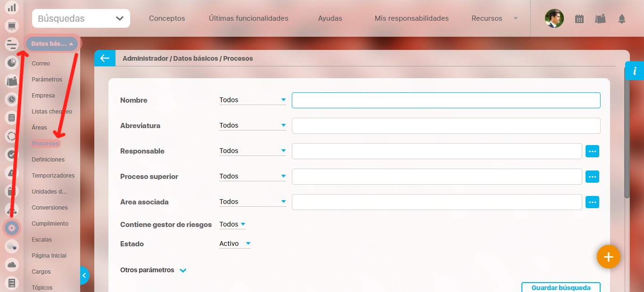This screenshot has width=644, height=292.
Task: Select Página Inicial in side menu
Action: [49, 256]
